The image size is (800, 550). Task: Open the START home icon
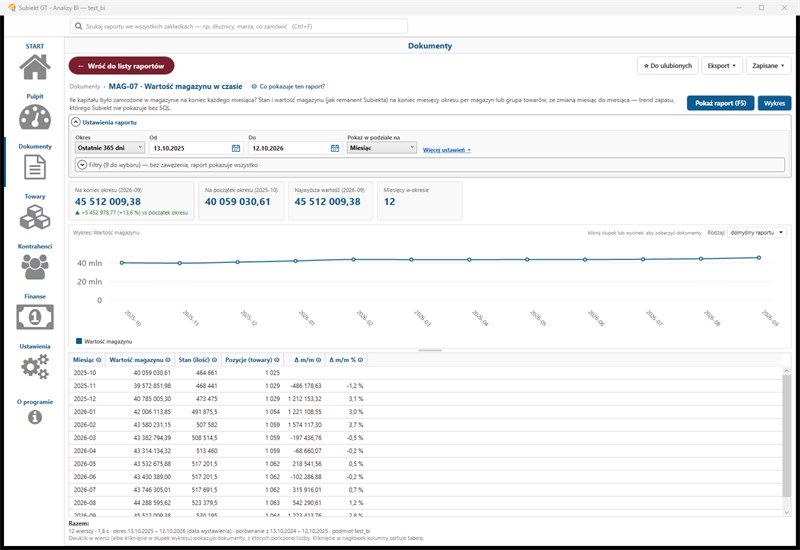pos(35,66)
